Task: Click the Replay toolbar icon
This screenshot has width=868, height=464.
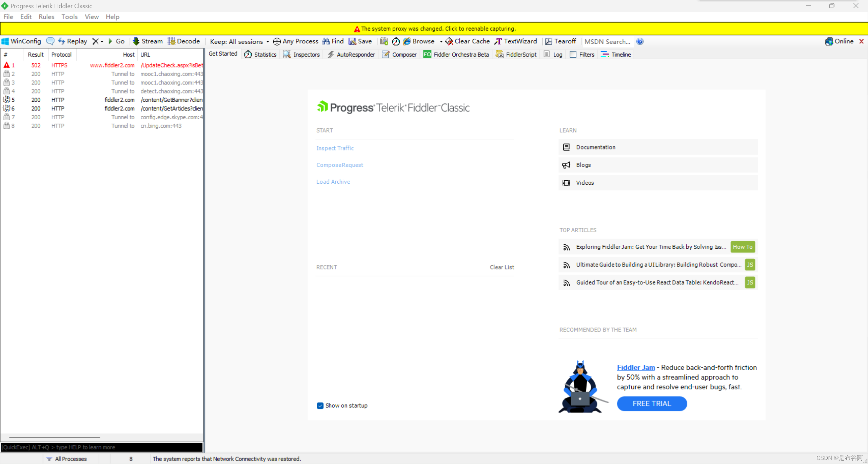Action: [62, 41]
